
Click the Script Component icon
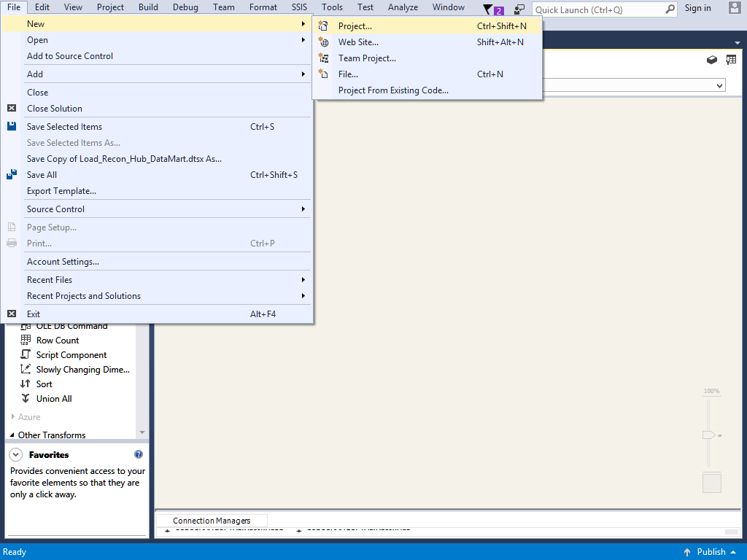click(x=26, y=355)
